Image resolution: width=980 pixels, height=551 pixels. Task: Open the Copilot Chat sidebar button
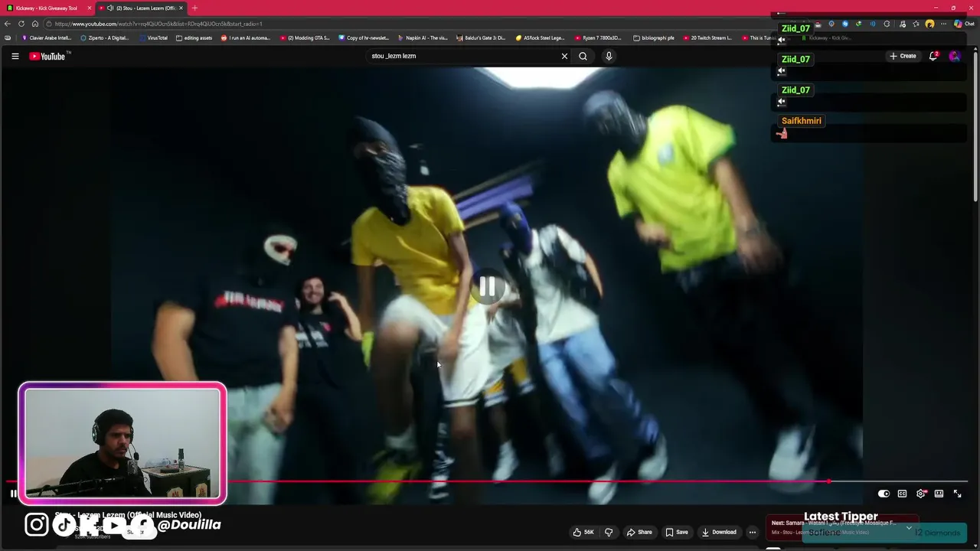pyautogui.click(x=964, y=24)
